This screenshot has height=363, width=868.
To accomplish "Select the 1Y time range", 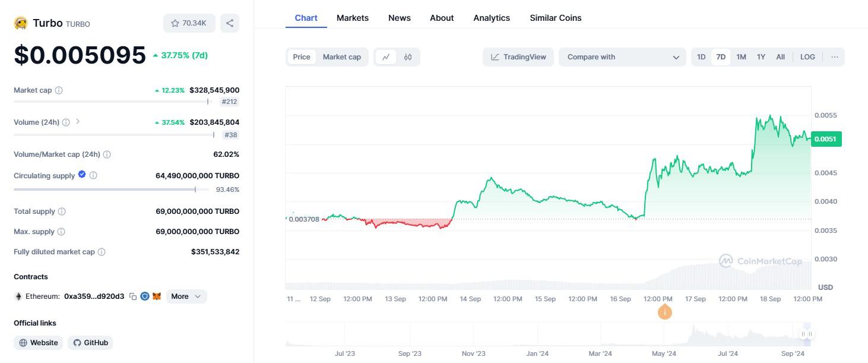I will point(761,57).
